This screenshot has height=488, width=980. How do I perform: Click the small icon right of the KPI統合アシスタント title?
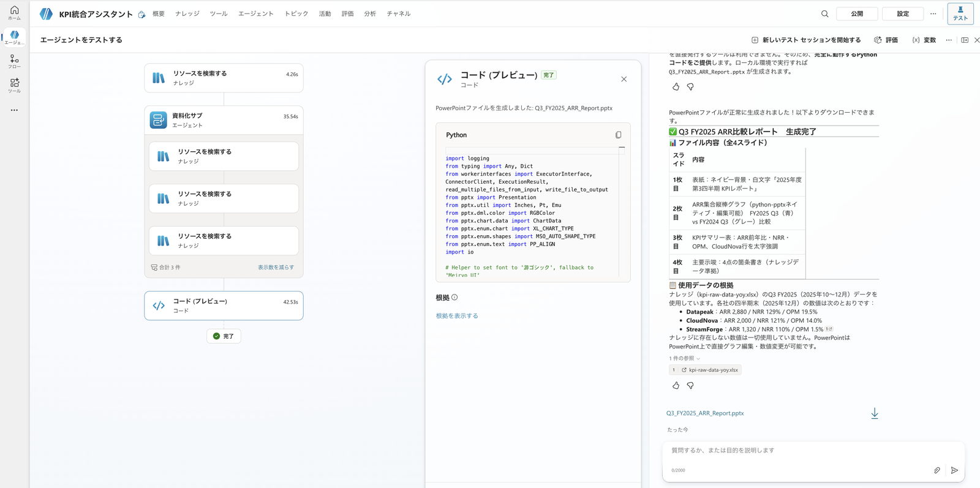(x=141, y=15)
